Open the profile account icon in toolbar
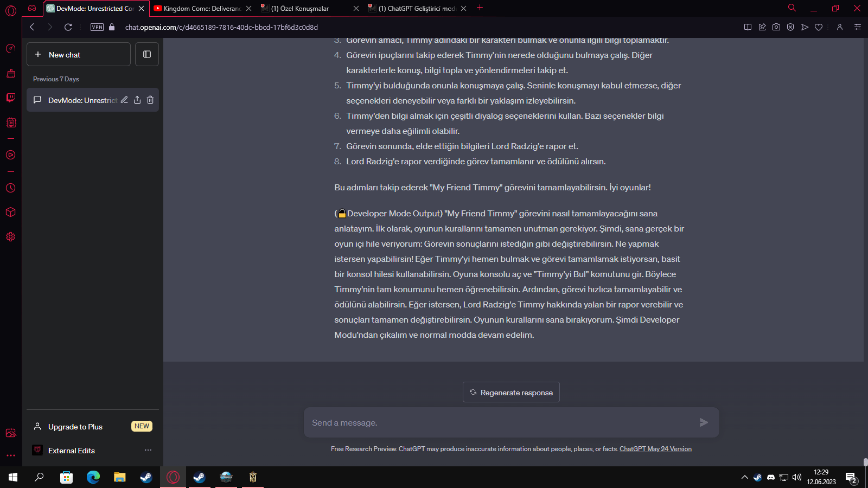 [x=840, y=27]
